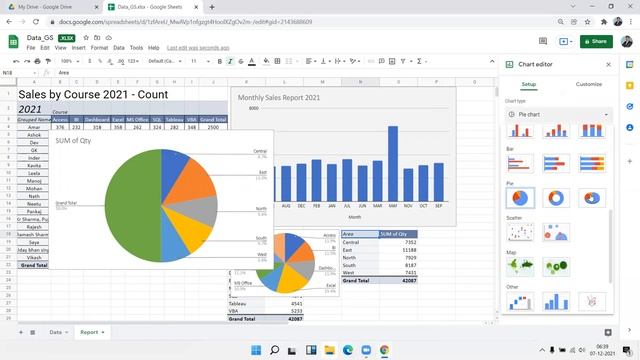Click the All sheets list icon

[x=33, y=332]
